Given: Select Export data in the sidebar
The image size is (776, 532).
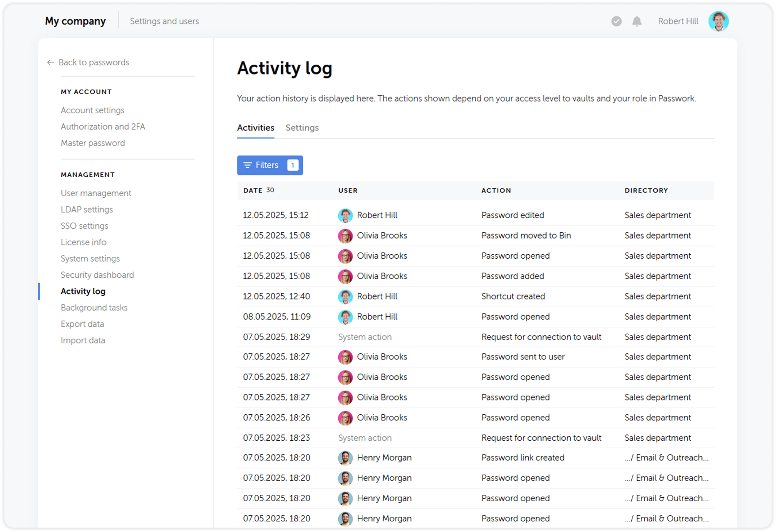Looking at the screenshot, I should coord(82,324).
